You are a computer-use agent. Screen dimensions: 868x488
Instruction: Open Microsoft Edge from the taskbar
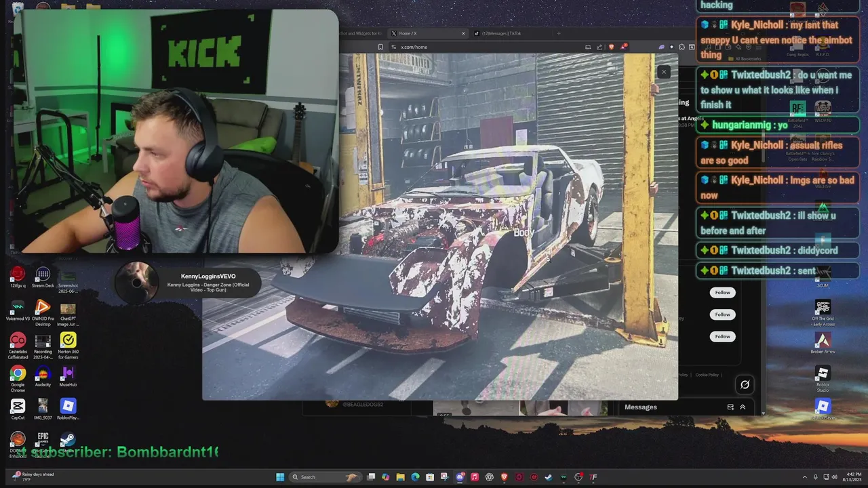coord(415,477)
